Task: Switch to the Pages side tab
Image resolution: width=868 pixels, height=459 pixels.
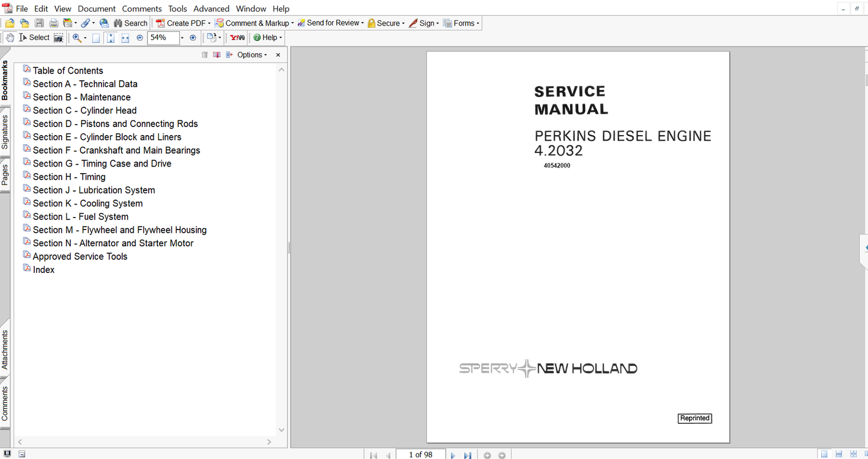Action: pos(5,174)
